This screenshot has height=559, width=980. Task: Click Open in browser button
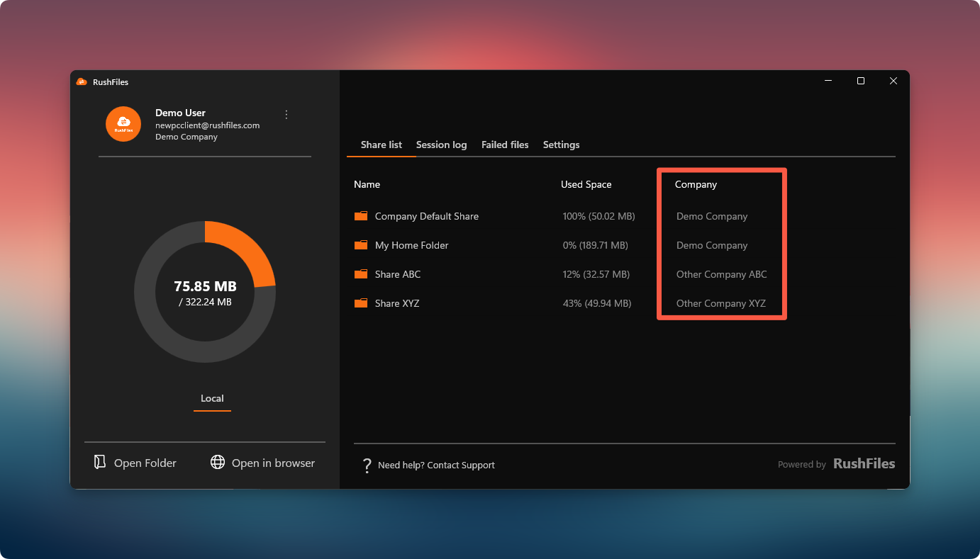coord(263,463)
